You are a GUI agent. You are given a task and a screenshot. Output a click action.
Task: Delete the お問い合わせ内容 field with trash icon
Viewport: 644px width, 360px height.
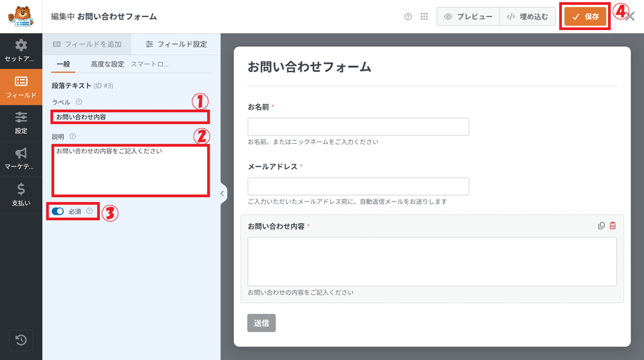coord(613,226)
